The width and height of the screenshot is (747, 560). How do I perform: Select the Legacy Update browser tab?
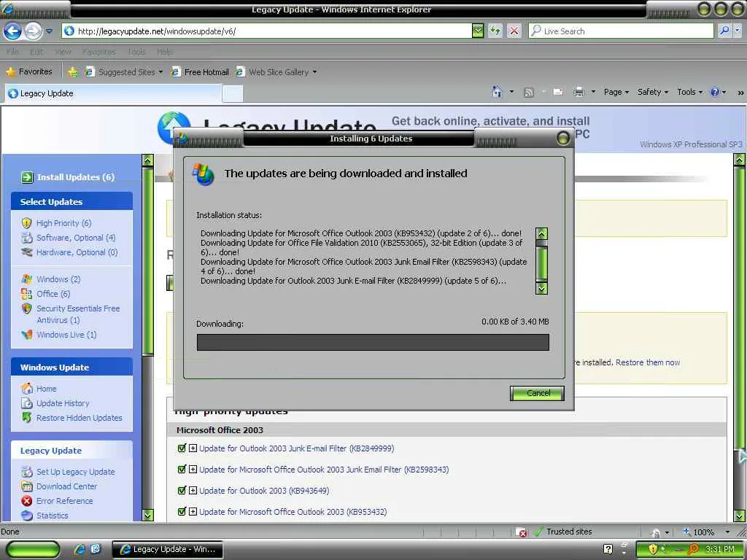point(113,93)
